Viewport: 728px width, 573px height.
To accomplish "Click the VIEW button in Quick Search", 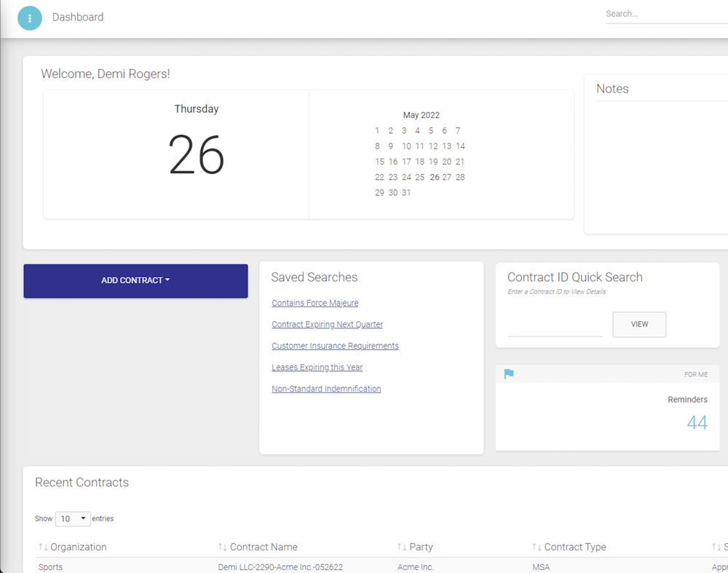I will pyautogui.click(x=639, y=324).
